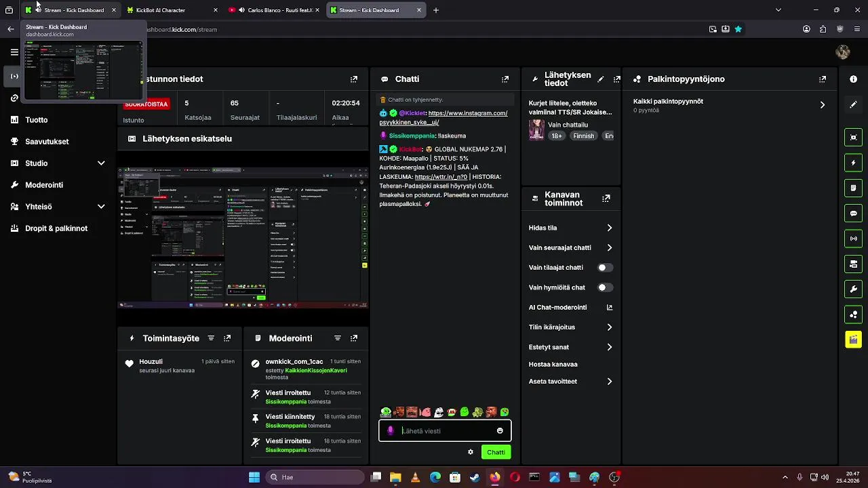
Task: Open Dropit & palkinnot in sidebar
Action: (56, 228)
